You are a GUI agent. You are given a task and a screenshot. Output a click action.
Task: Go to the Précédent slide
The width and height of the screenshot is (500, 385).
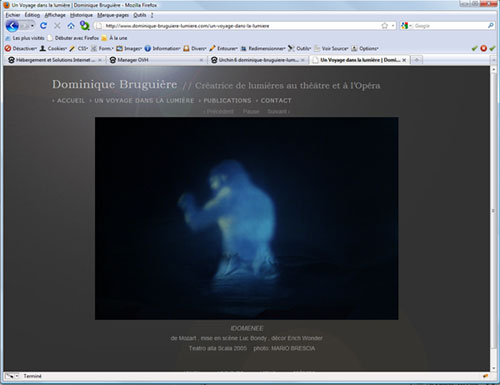click(x=219, y=112)
